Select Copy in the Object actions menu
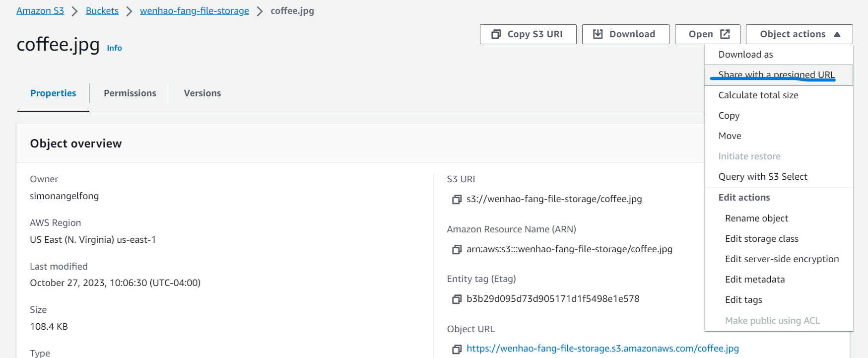This screenshot has width=868, height=358. point(779,116)
